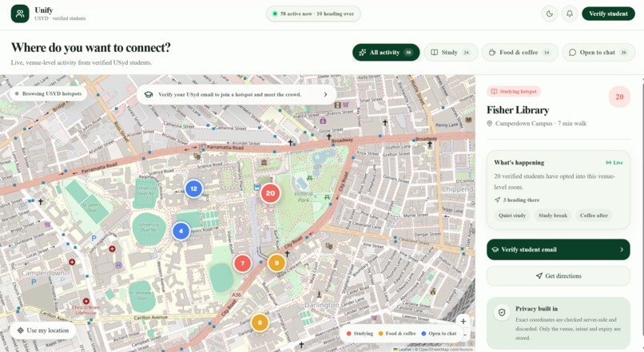
Task: Click the Get directions button
Action: tap(559, 276)
